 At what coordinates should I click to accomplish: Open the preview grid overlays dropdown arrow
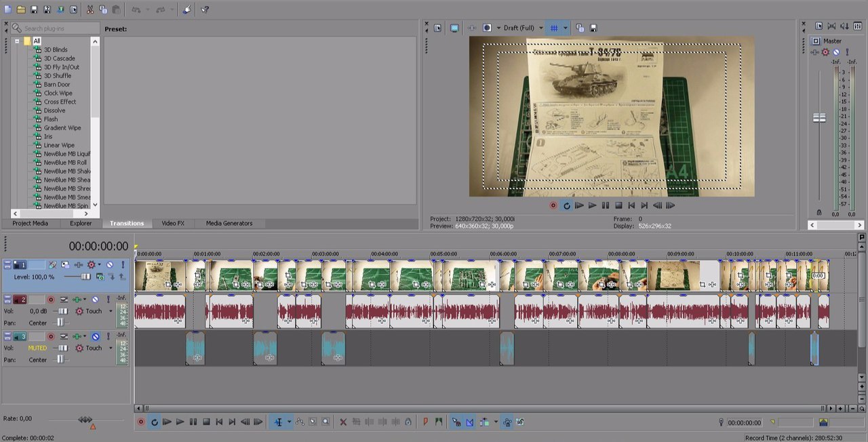tap(565, 28)
